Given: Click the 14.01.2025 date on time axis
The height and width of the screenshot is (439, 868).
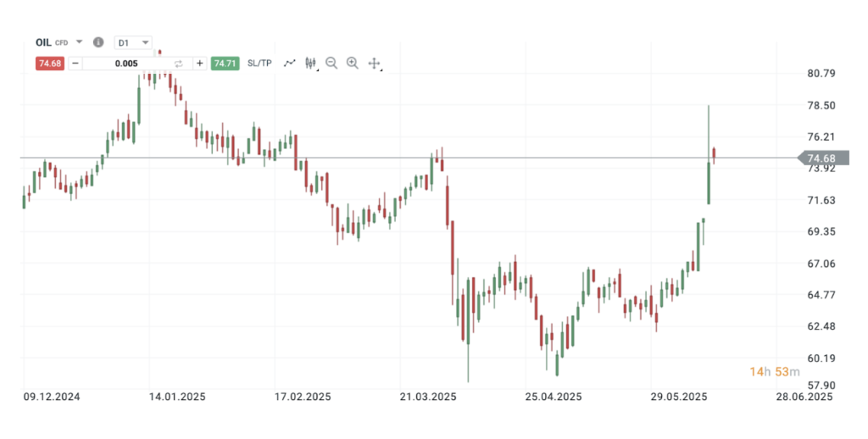Looking at the screenshot, I should point(177,397).
